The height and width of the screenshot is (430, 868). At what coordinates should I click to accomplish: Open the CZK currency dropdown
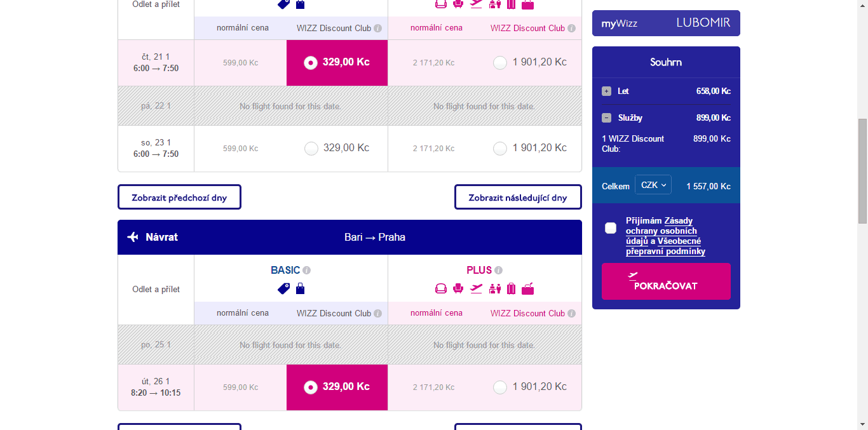pos(653,185)
